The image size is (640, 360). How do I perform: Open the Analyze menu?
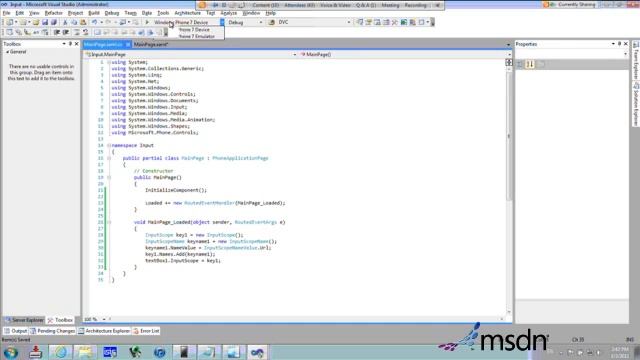tap(229, 13)
